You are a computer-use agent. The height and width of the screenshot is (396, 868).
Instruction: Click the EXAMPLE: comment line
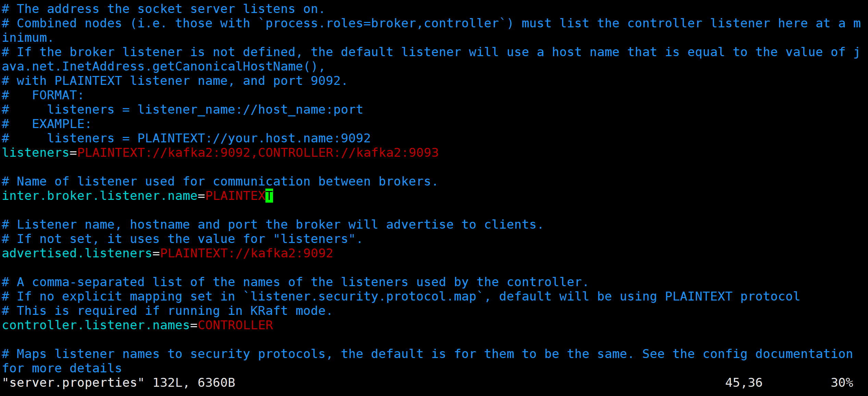47,124
